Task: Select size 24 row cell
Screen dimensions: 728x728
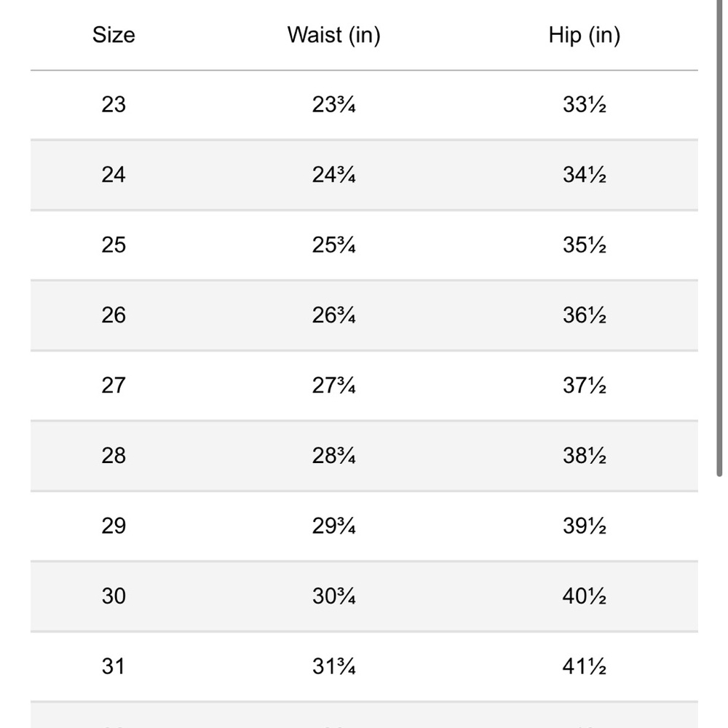Action: click(x=114, y=175)
